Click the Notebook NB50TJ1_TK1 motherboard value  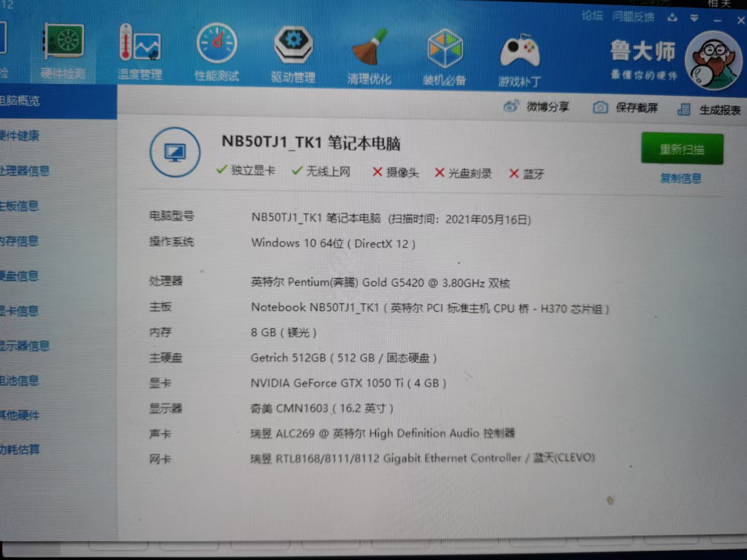pyautogui.click(x=430, y=309)
